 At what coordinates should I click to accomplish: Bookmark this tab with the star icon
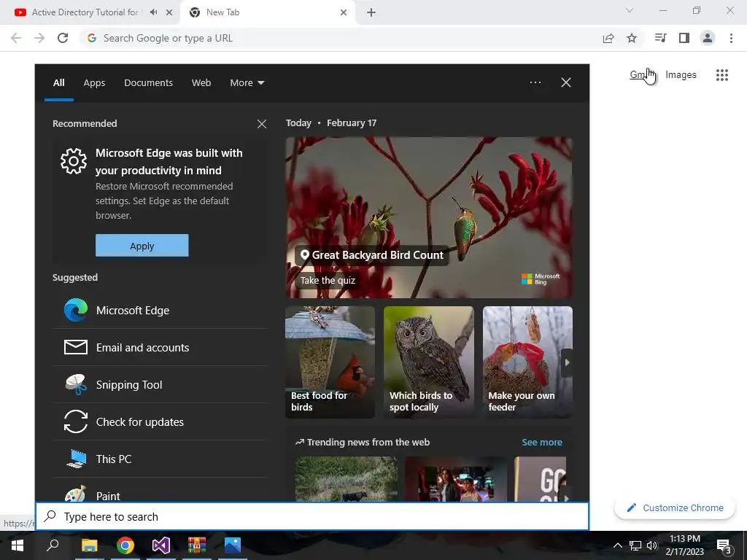[x=632, y=38]
